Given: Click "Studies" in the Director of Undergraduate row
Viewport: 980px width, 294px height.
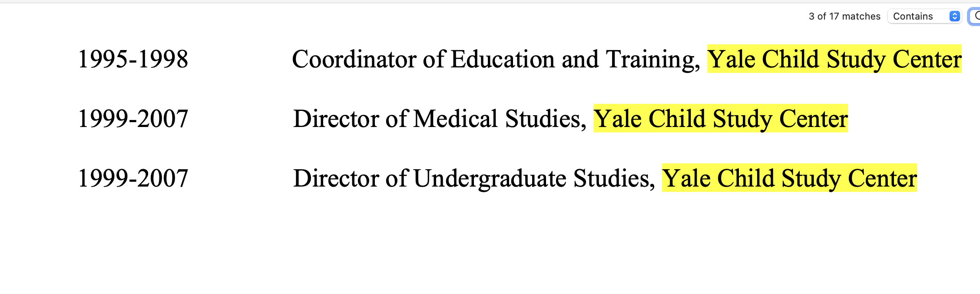Looking at the screenshot, I should pyautogui.click(x=613, y=178).
